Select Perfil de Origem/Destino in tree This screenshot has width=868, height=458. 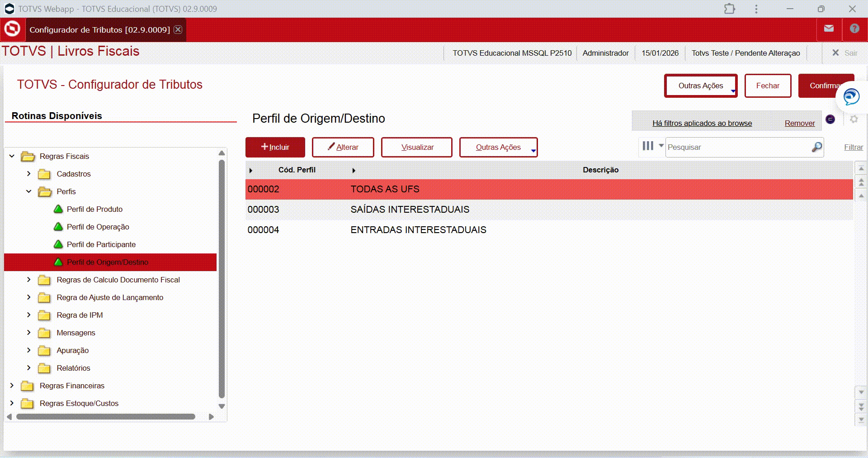(108, 262)
